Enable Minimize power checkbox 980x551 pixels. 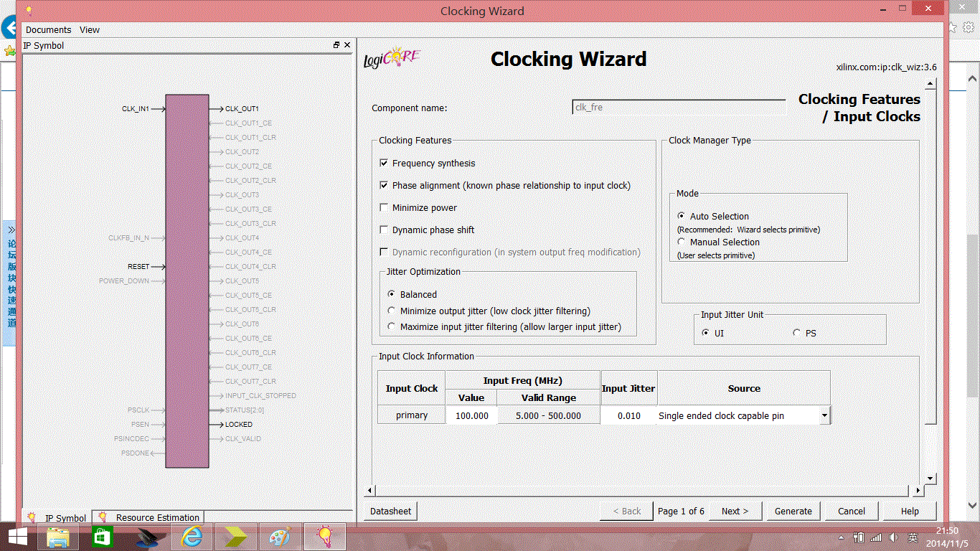tap(384, 208)
